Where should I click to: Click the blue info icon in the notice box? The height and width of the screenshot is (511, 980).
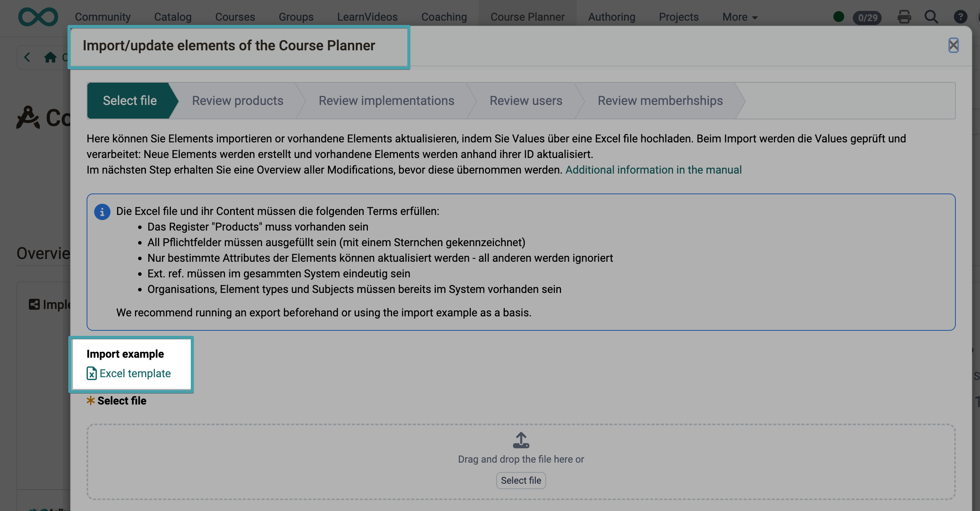pos(102,212)
